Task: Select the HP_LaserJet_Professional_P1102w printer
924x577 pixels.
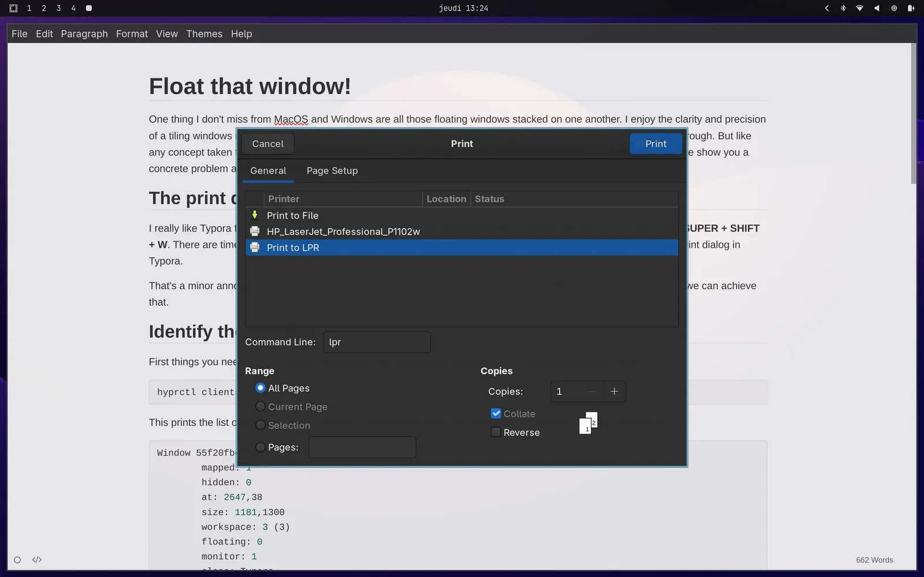Action: [x=344, y=231]
